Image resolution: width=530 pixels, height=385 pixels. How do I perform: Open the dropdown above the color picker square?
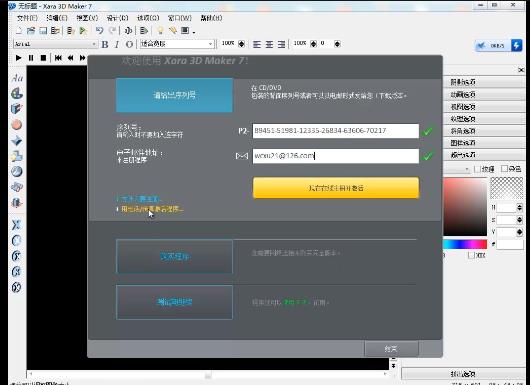(467, 169)
